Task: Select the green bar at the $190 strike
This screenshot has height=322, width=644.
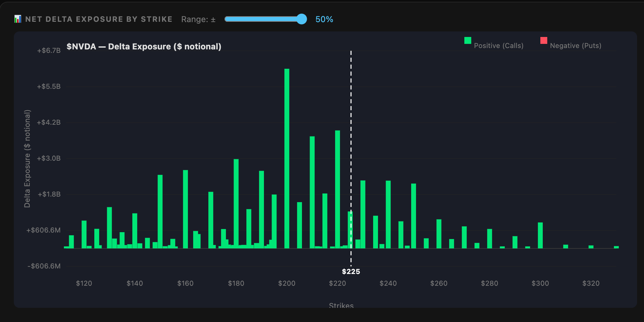Action: tap(262, 210)
